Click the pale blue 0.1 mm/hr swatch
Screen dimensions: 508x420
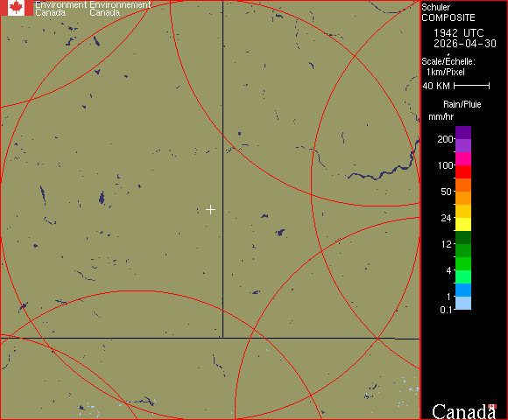(x=463, y=304)
